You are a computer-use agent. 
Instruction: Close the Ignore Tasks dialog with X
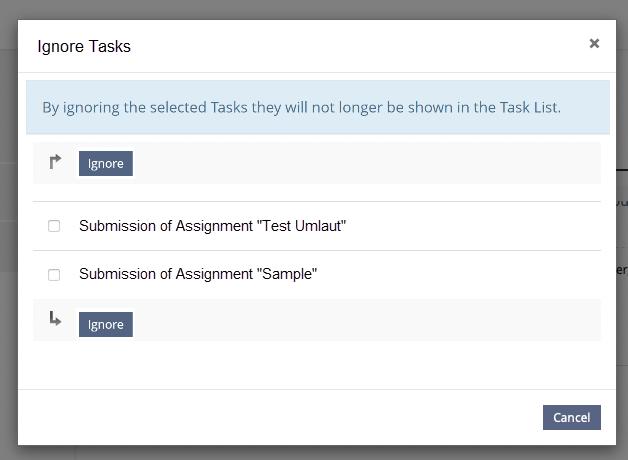click(594, 43)
